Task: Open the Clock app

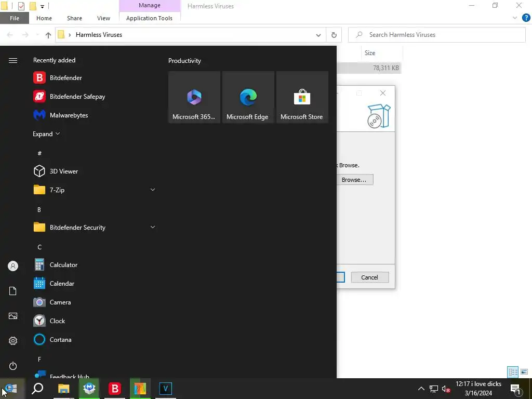Action: (95, 321)
